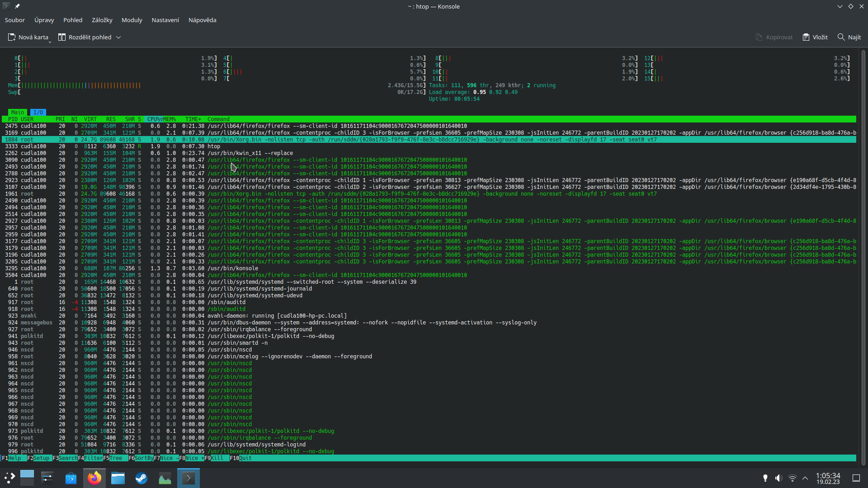Open the Moduly menu
This screenshot has width=868, height=488.
coord(132,20)
